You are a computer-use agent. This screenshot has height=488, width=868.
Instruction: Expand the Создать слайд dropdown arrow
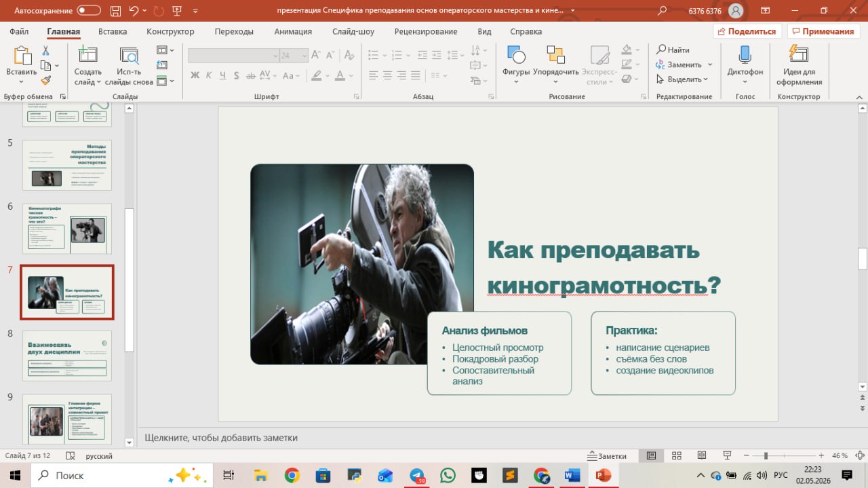pyautogui.click(x=98, y=82)
